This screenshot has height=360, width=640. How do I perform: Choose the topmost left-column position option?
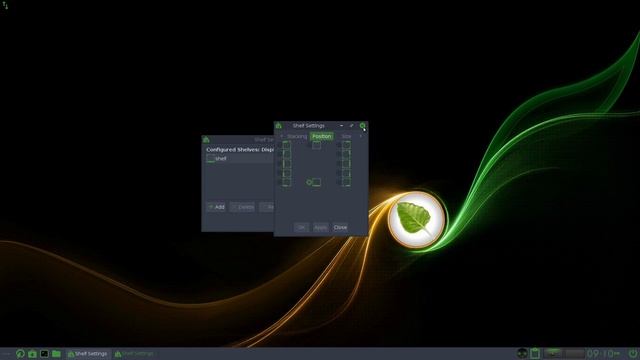click(285, 145)
